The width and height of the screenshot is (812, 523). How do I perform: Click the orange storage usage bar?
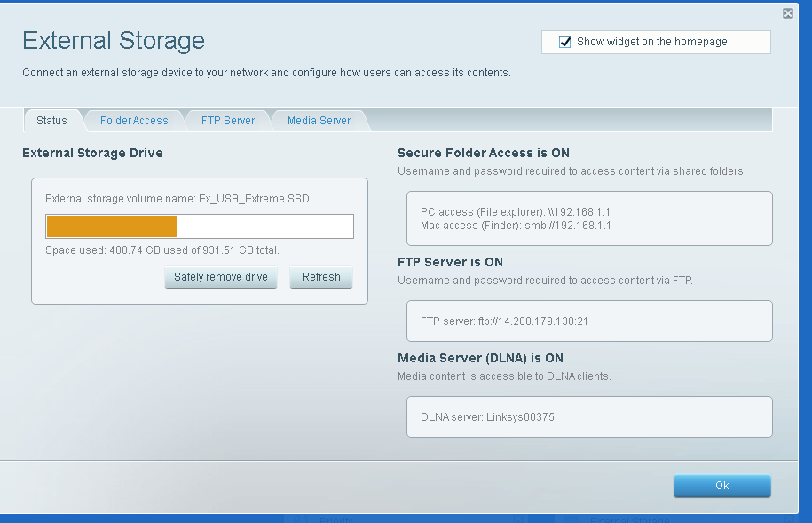[x=111, y=226]
